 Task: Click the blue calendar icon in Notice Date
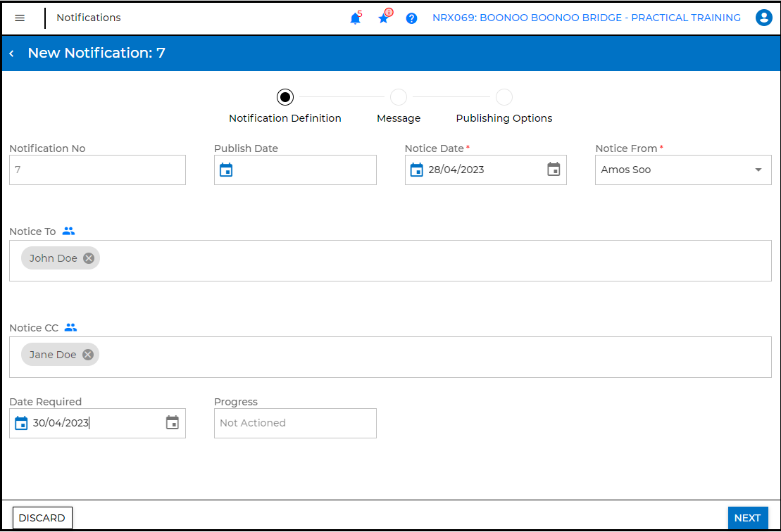pyautogui.click(x=416, y=170)
